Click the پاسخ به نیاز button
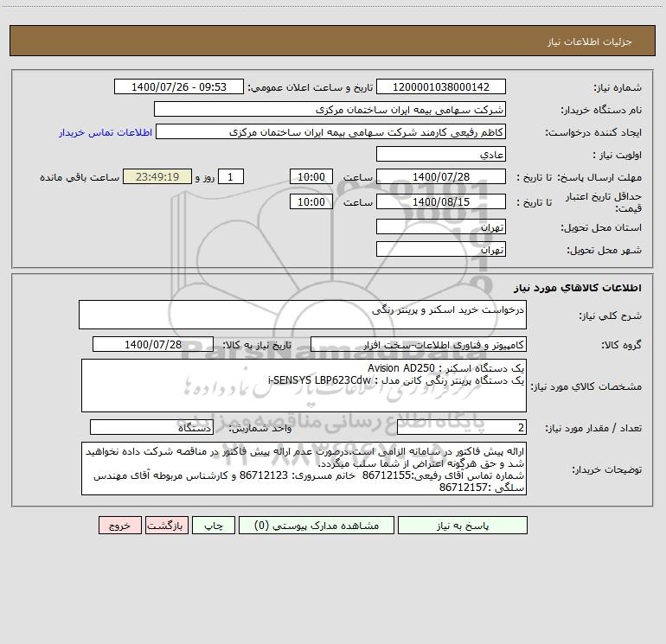This screenshot has height=644, width=666. 463,525
